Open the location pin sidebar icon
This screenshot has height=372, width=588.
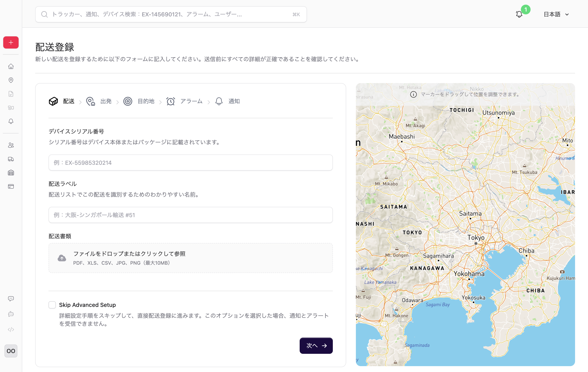[x=11, y=80]
